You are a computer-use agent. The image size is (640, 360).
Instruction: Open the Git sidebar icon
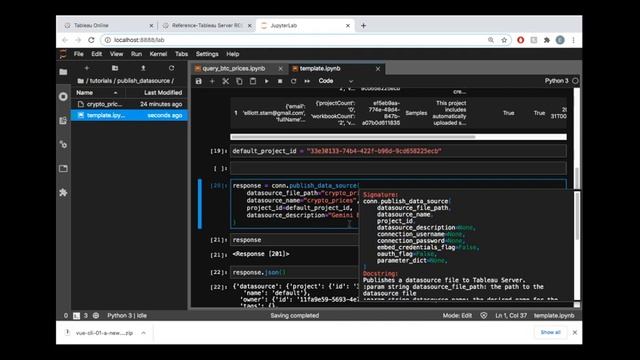pos(63,144)
